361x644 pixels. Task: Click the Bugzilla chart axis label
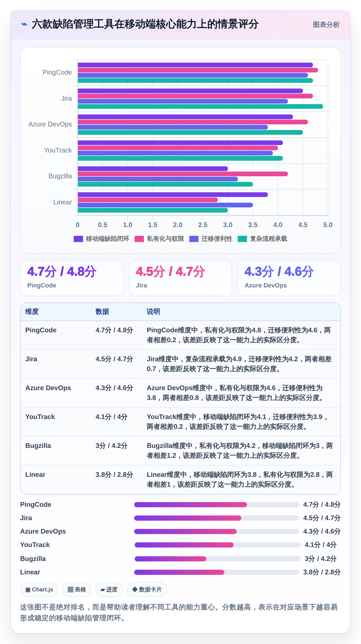point(60,176)
